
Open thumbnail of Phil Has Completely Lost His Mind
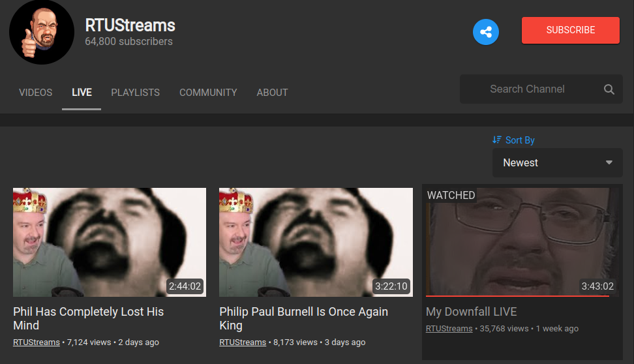tap(110, 242)
